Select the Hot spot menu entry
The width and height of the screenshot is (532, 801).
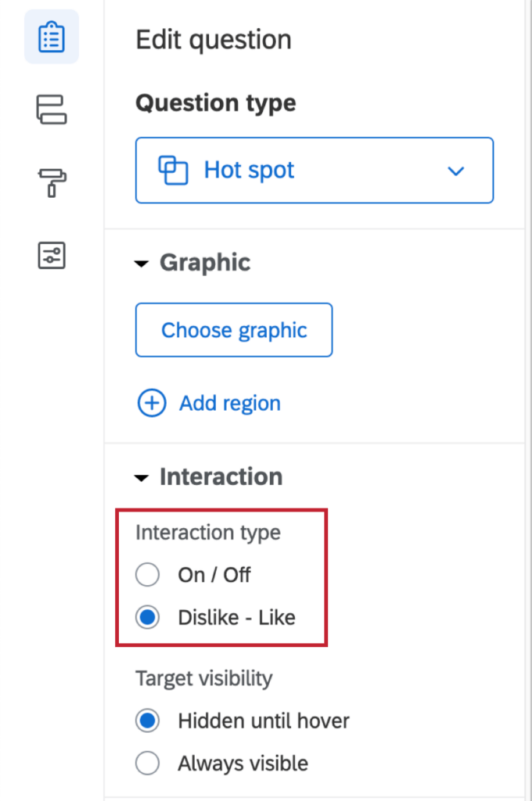click(x=248, y=170)
